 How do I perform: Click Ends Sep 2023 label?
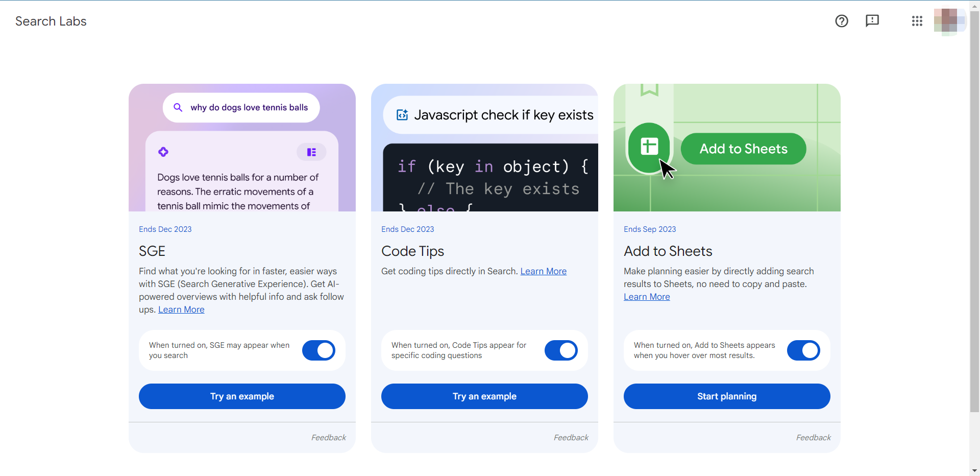[x=650, y=229]
